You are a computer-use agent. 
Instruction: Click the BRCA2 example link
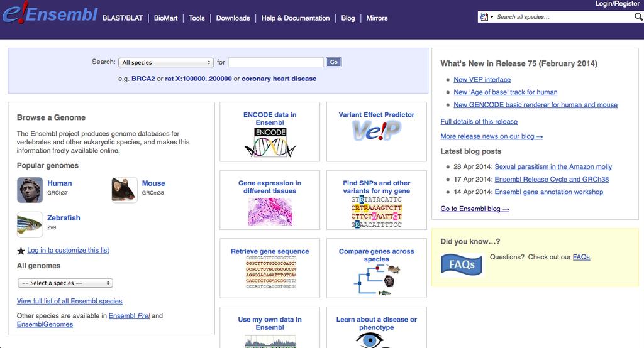click(x=143, y=79)
